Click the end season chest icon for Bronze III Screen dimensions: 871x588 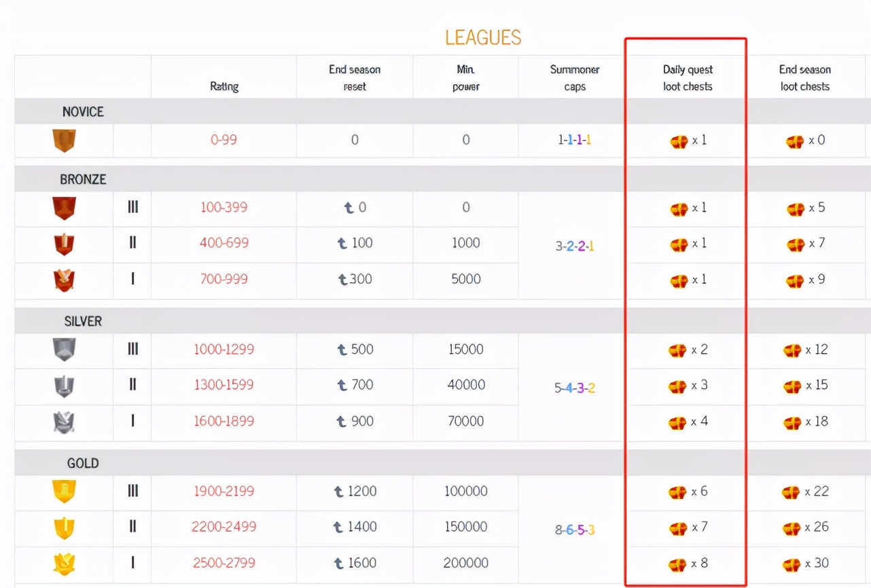pos(795,208)
